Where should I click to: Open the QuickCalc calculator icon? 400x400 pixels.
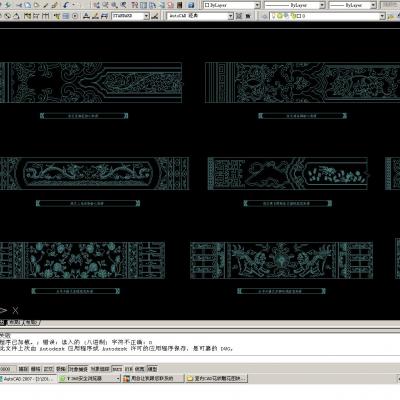click(x=179, y=5)
